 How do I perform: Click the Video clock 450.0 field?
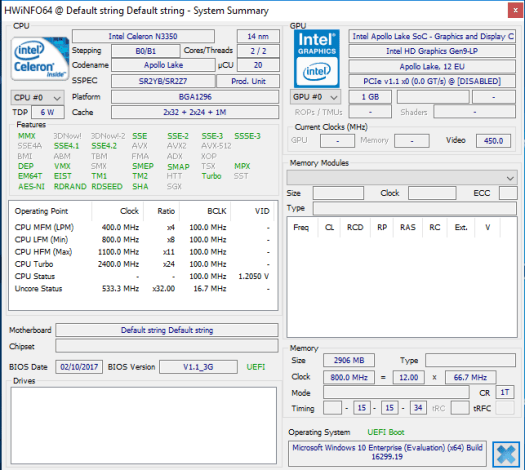pos(494,141)
